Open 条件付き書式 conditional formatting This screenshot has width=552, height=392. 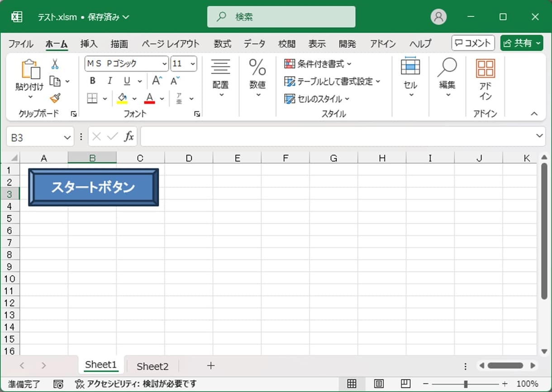click(318, 64)
